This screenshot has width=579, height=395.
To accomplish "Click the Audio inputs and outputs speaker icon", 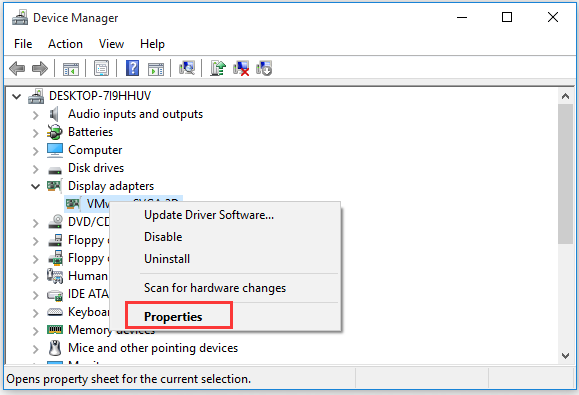I will tap(54, 114).
